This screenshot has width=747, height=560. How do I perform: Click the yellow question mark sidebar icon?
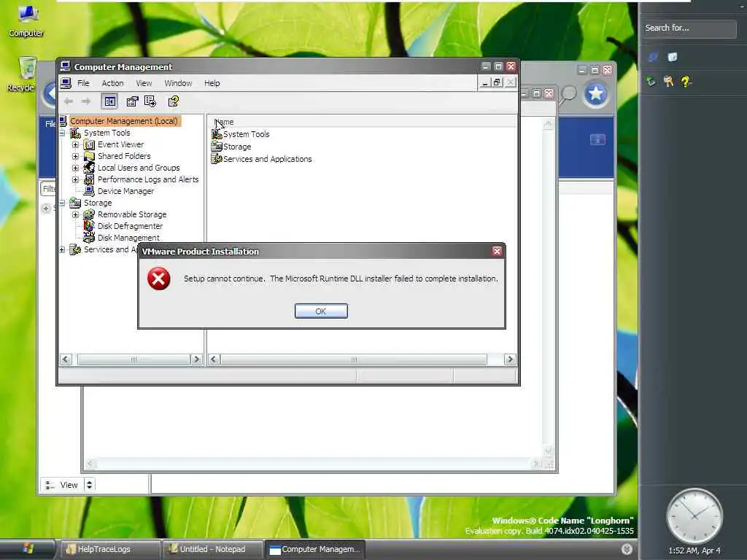(x=686, y=82)
